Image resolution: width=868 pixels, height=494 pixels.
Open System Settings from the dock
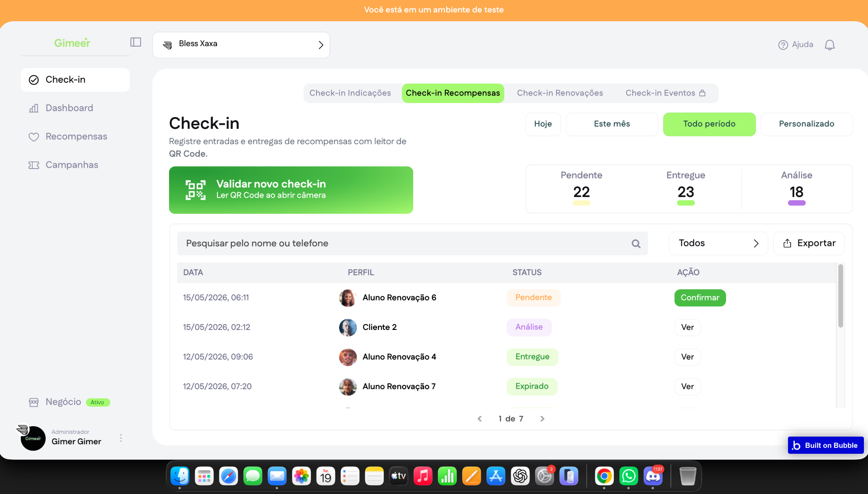click(x=544, y=476)
